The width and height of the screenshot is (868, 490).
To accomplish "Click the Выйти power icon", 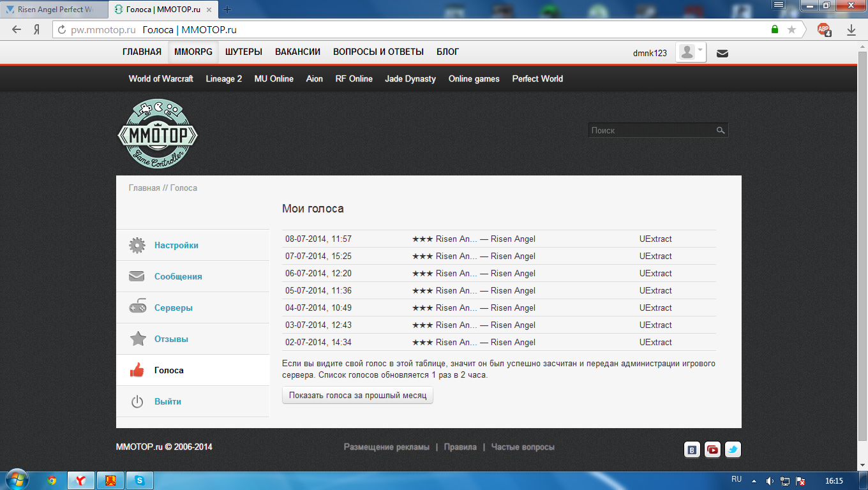I will (137, 401).
